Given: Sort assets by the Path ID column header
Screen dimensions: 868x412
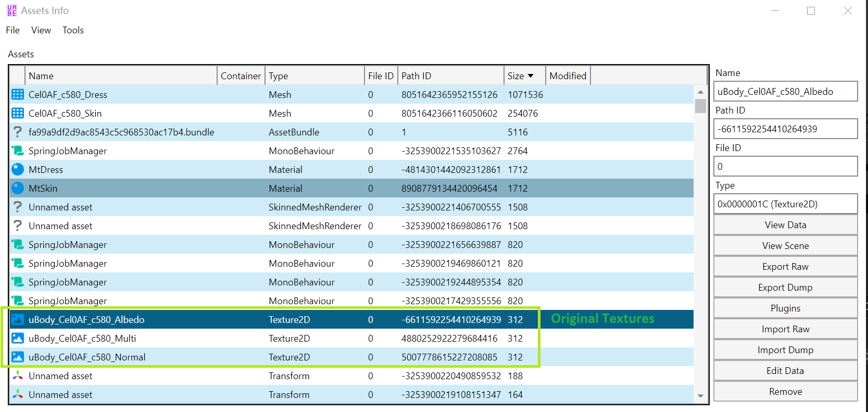Looking at the screenshot, I should 450,76.
